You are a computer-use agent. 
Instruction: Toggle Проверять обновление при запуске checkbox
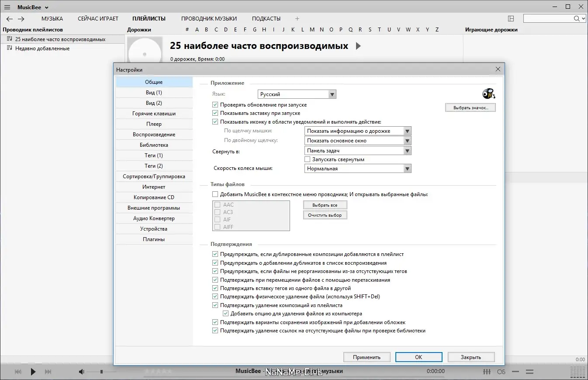pos(215,105)
